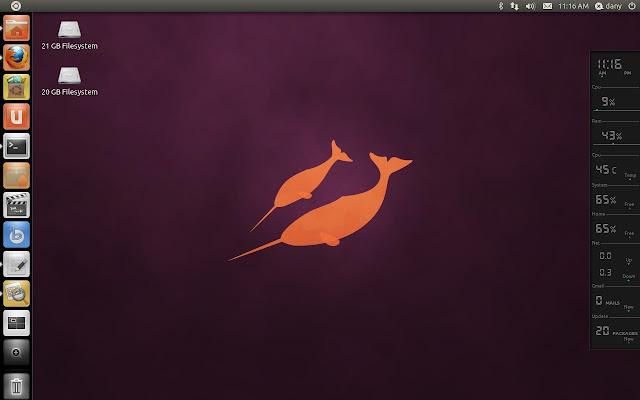Click the 11:16 clock in the widget
This screenshot has height=400, width=640.
(609, 64)
